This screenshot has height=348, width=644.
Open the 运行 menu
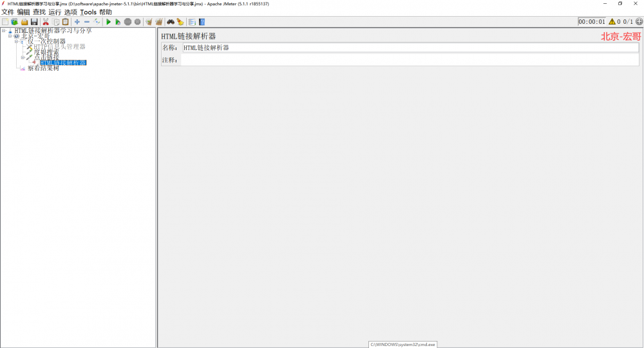[x=55, y=12]
